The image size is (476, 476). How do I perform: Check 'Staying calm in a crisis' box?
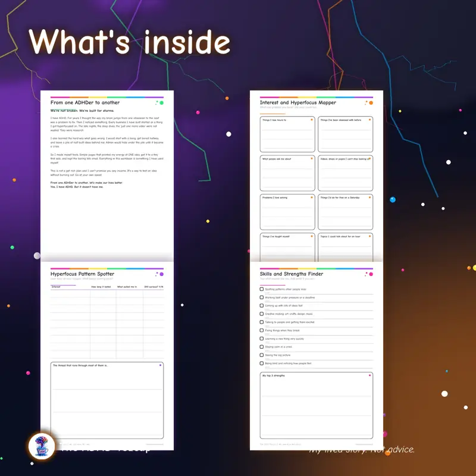261,347
